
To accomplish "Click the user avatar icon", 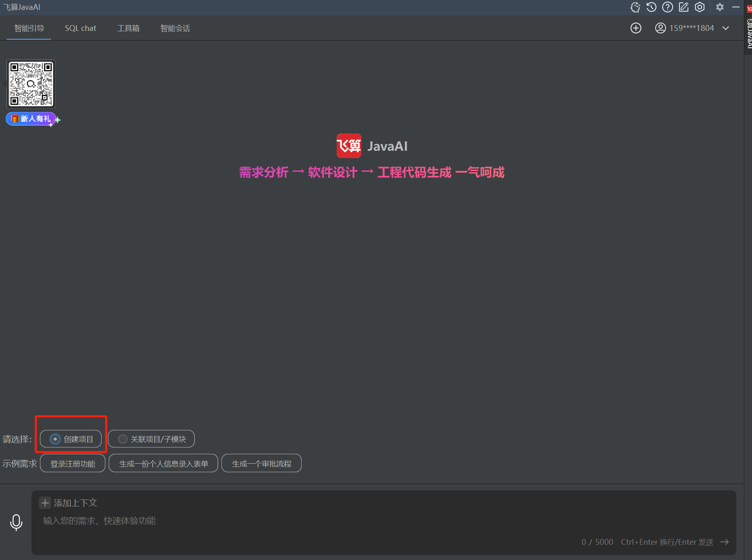I will tap(660, 28).
